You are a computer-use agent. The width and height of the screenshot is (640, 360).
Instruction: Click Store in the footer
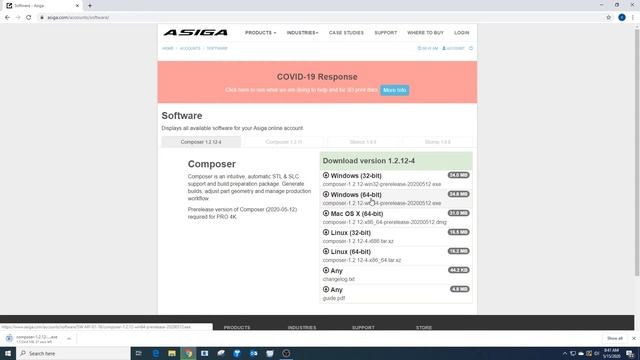click(x=424, y=327)
